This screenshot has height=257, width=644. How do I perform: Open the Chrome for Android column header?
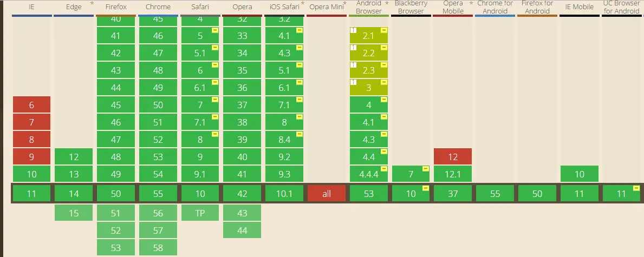click(495, 7)
